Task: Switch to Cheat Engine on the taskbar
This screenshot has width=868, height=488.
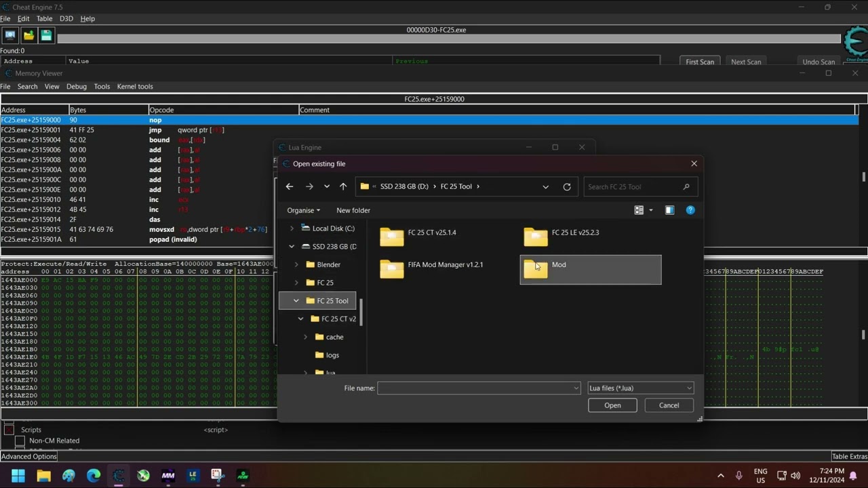Action: pyautogui.click(x=119, y=476)
